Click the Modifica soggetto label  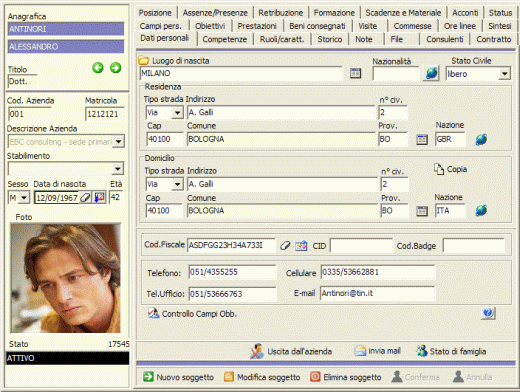[269, 377]
